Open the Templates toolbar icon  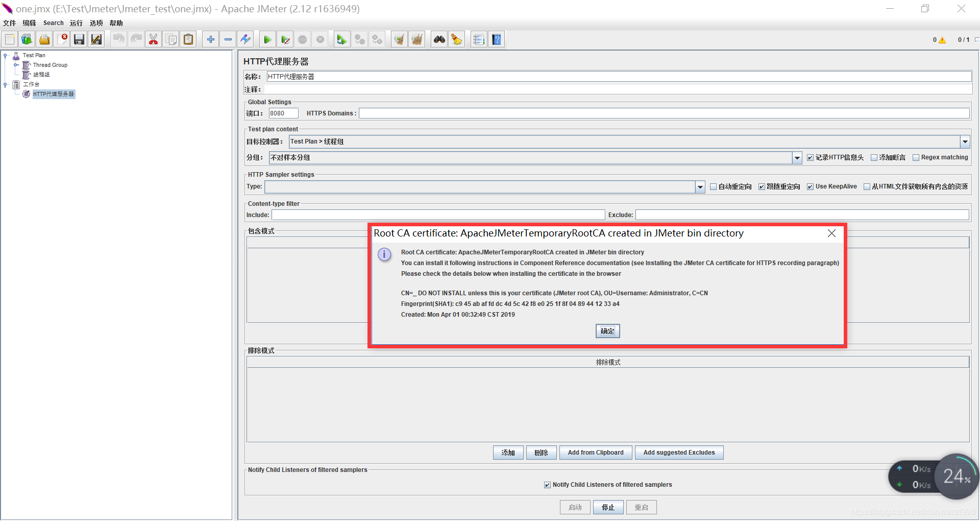pos(27,39)
